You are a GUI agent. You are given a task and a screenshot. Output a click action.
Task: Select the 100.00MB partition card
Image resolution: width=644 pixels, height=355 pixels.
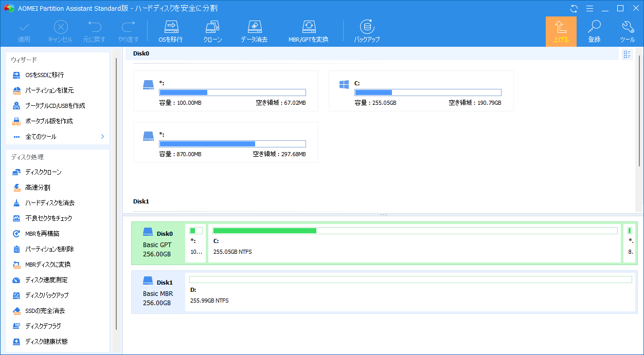click(226, 91)
